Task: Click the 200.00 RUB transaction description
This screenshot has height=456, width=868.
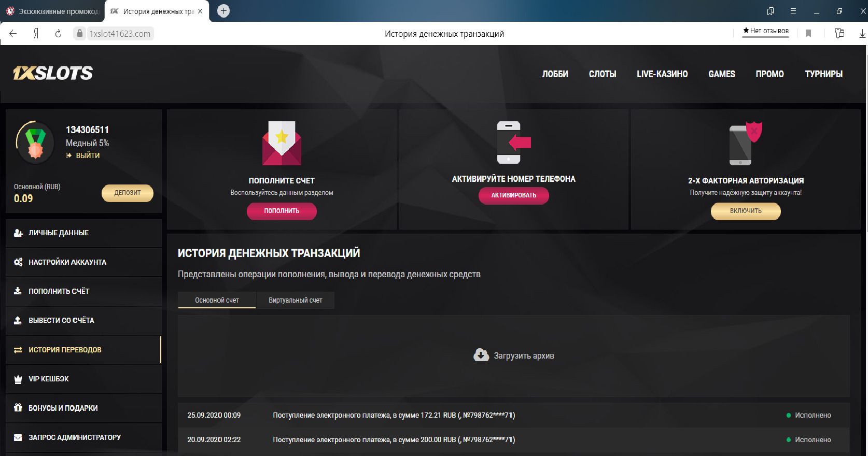Action: (394, 439)
